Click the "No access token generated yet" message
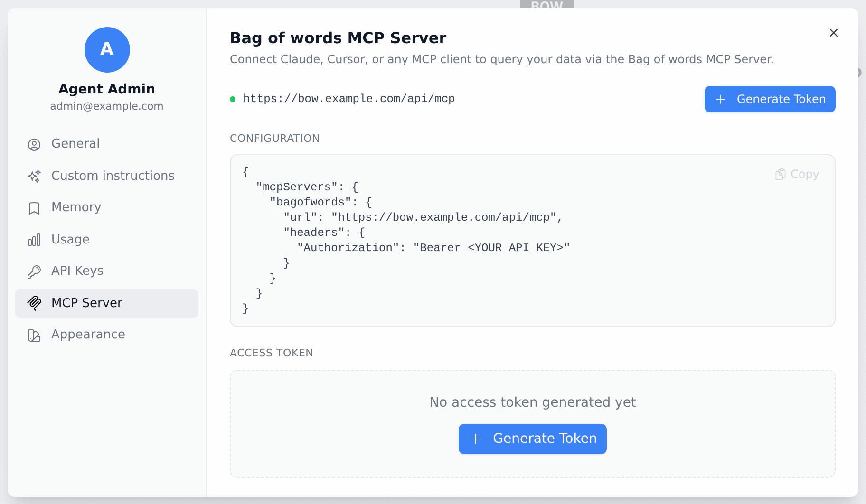The width and height of the screenshot is (866, 504). (x=532, y=402)
